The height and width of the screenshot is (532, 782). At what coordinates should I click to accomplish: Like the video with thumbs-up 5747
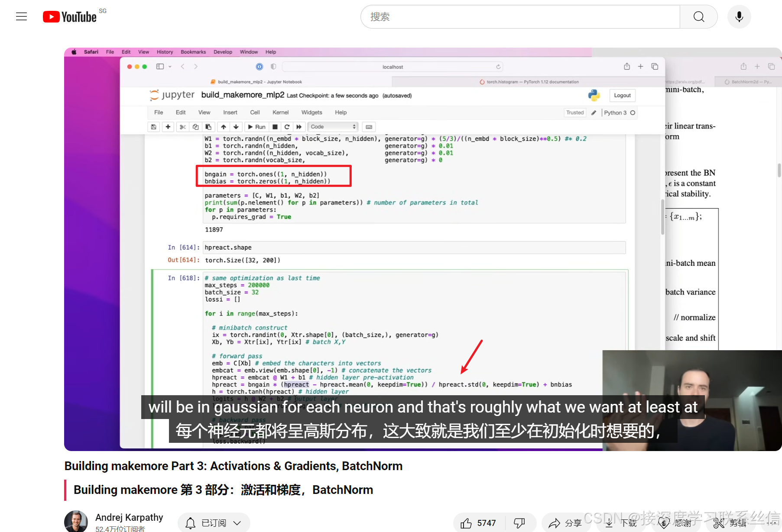point(478,523)
